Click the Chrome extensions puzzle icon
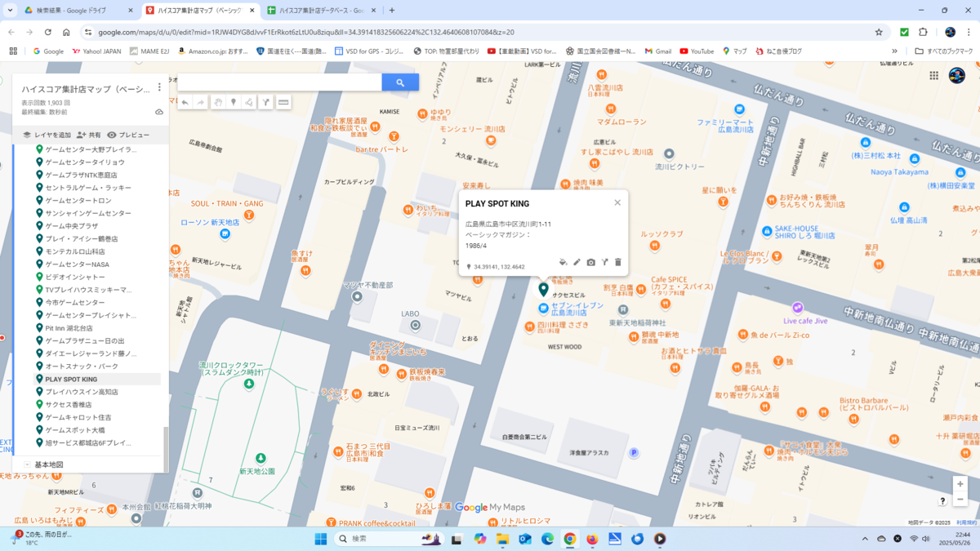 (x=923, y=32)
